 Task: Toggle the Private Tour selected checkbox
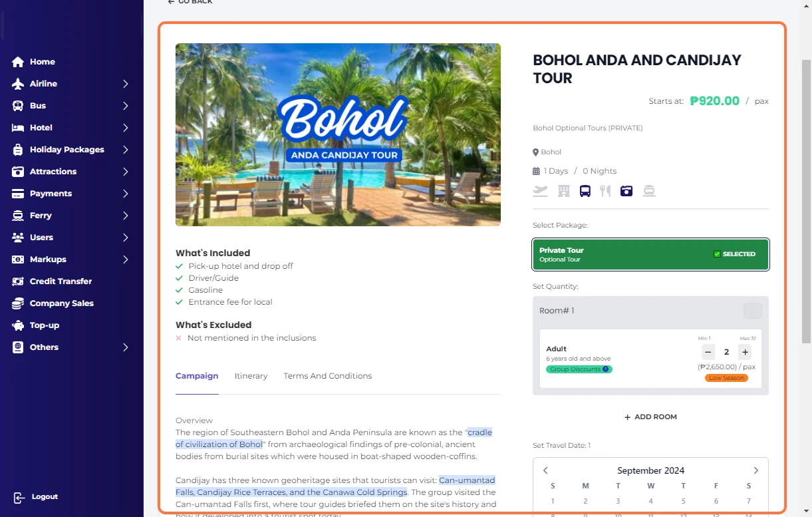coord(717,254)
